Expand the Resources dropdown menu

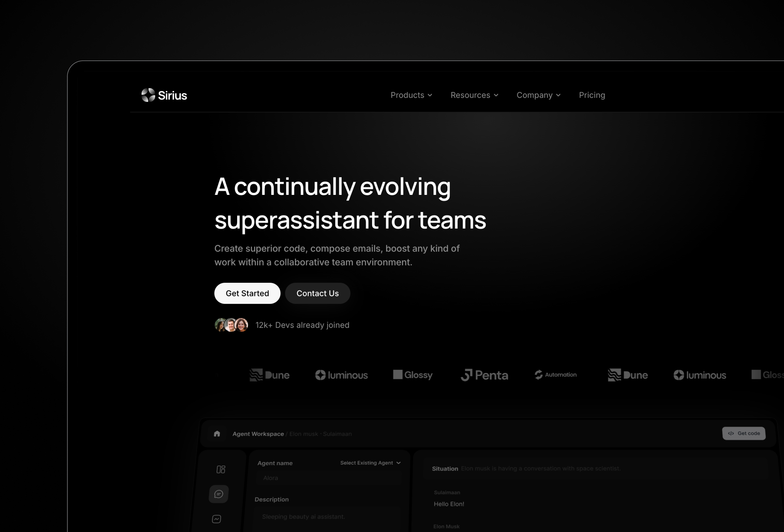(x=473, y=95)
